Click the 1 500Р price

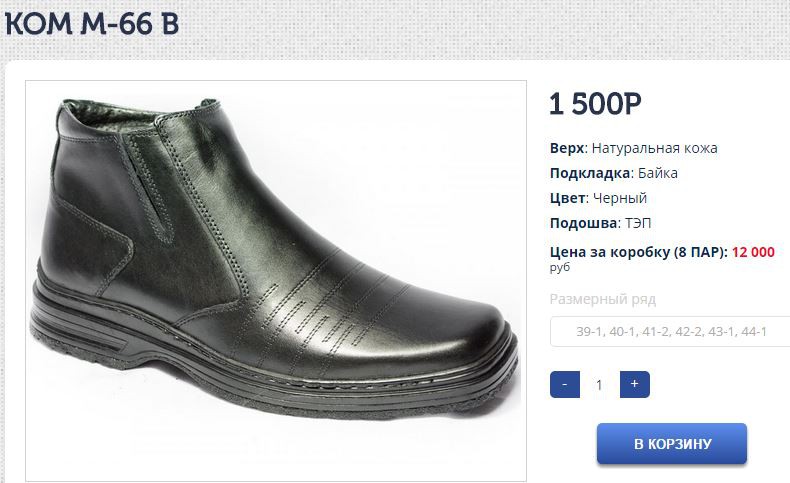coord(596,104)
